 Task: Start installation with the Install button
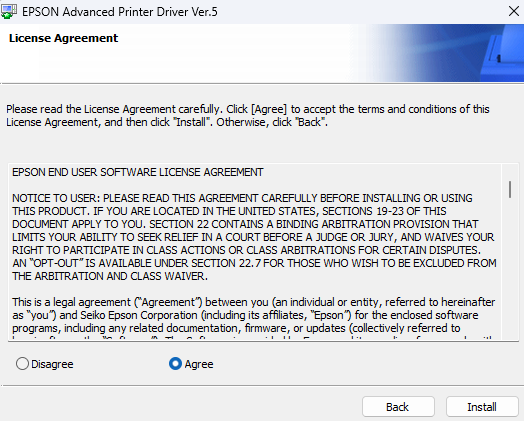click(x=482, y=407)
